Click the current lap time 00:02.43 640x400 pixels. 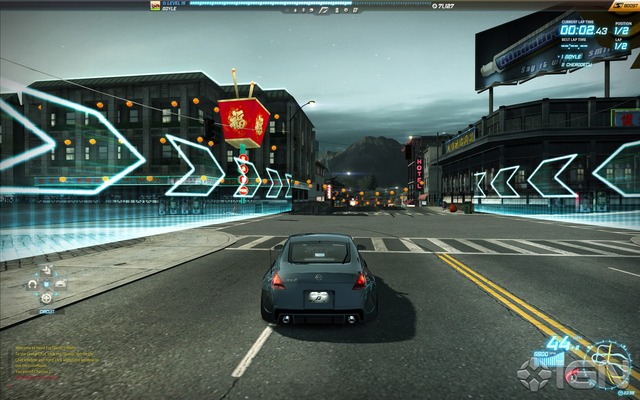coord(584,31)
